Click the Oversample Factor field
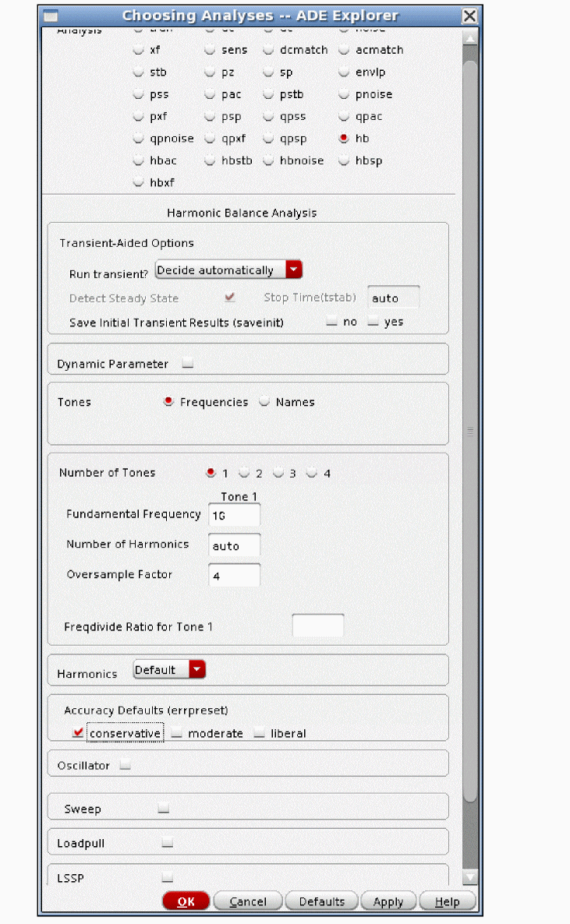 point(234,575)
